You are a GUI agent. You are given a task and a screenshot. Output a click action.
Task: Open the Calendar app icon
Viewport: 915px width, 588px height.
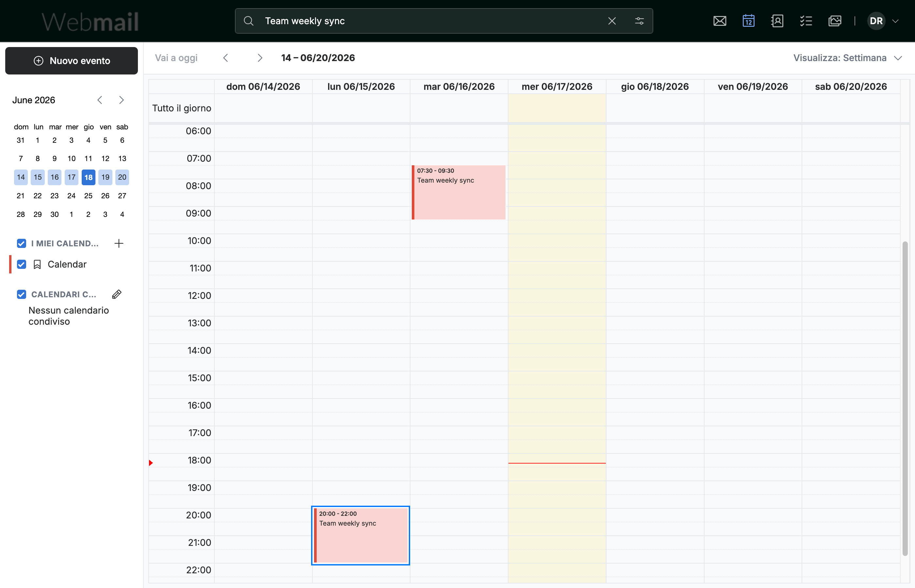pos(748,21)
